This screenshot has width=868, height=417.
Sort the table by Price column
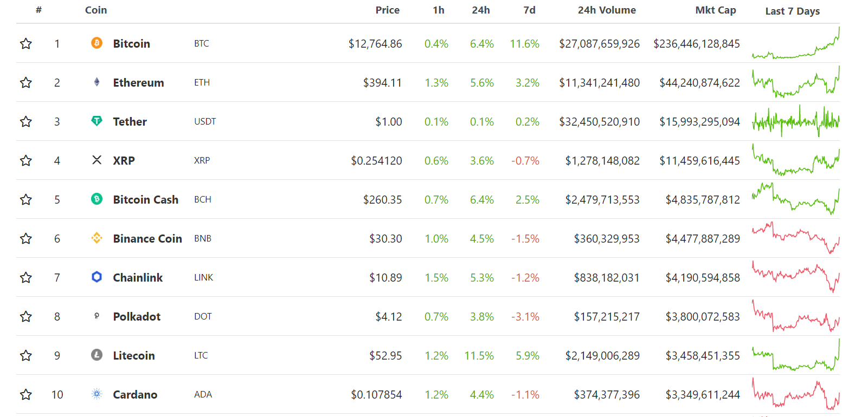(x=387, y=10)
